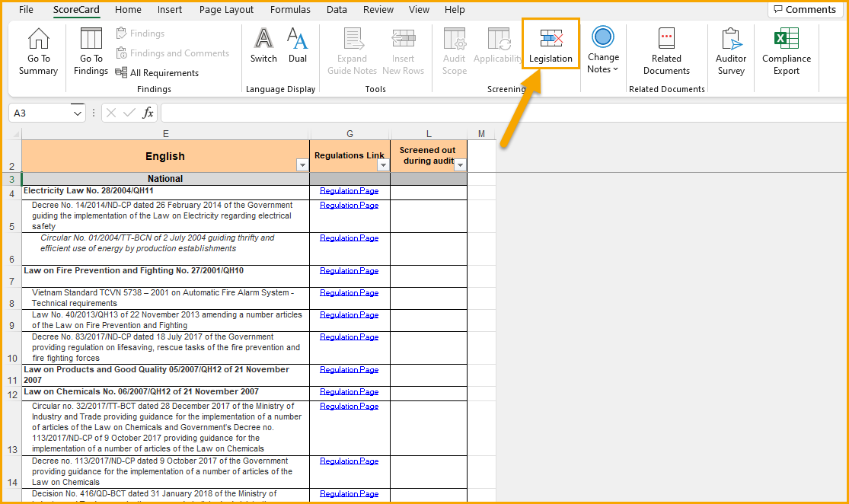Open Regulation Page link for Circular 01/2004/TT-BCN
849x504 pixels.
coord(349,238)
